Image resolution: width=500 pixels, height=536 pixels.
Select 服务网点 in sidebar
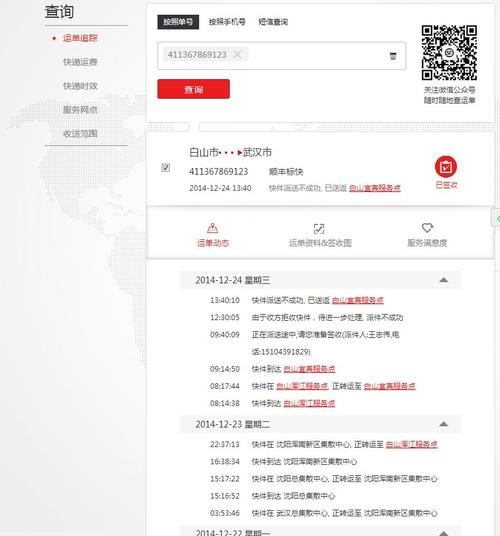pyautogui.click(x=80, y=110)
